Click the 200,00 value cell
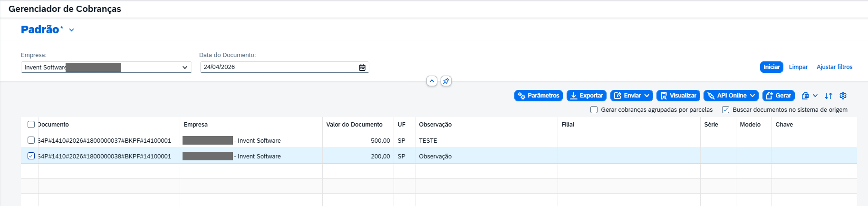Screen dimensions: 868x206 pyautogui.click(x=358, y=156)
